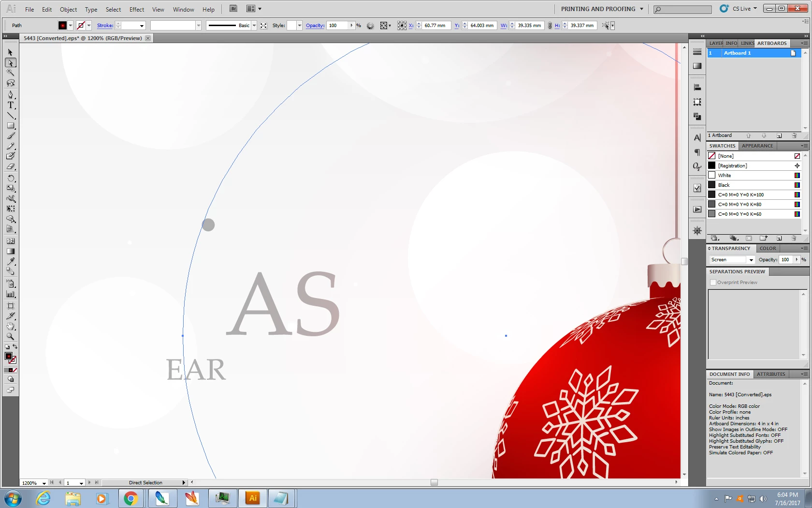Switch to the COLOR tab
The width and height of the screenshot is (812, 508).
point(768,248)
